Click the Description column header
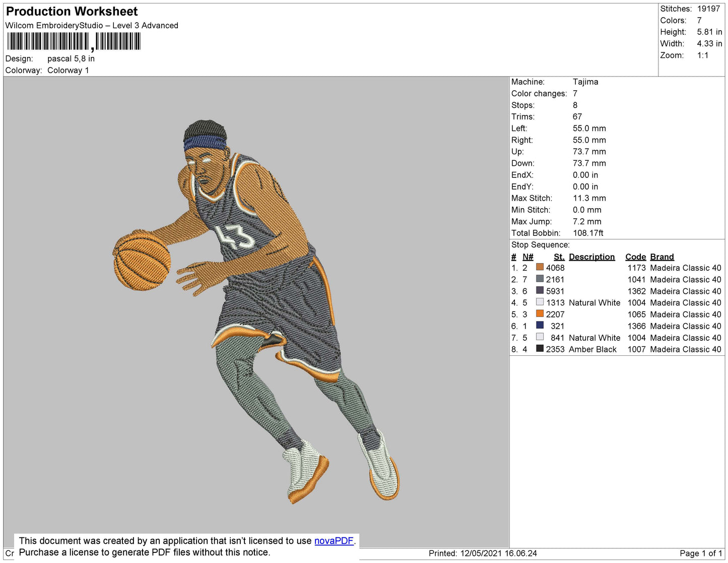Image resolution: width=728 pixels, height=563 pixels. 591,257
